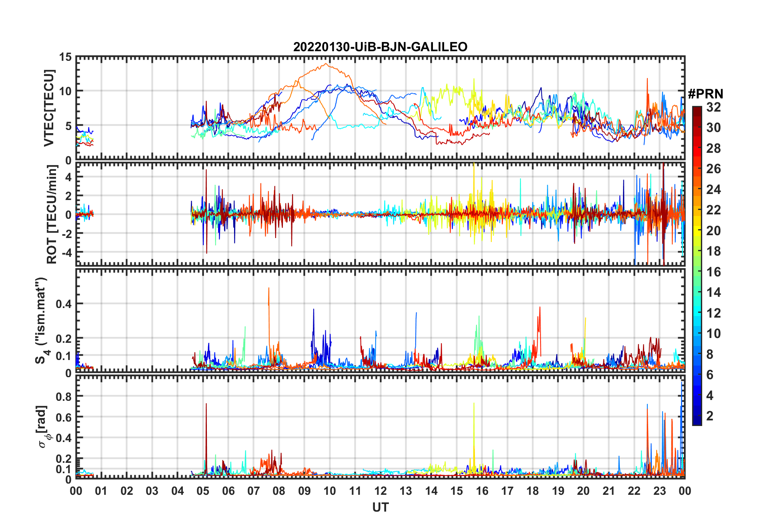Click colorbar tick label 12
The image size is (761, 532).
(x=713, y=313)
